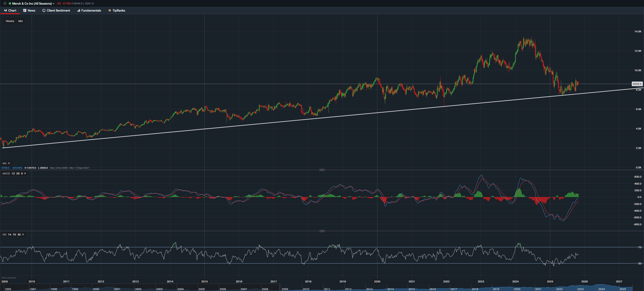Expand the Merck & Co Inc instrument dropdown
This screenshot has width=644, height=291.
click(x=53, y=4)
